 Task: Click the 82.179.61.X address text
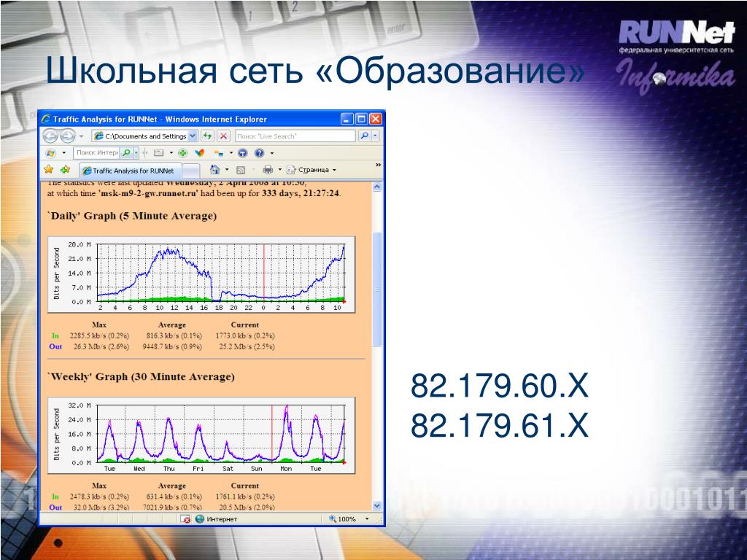[499, 425]
